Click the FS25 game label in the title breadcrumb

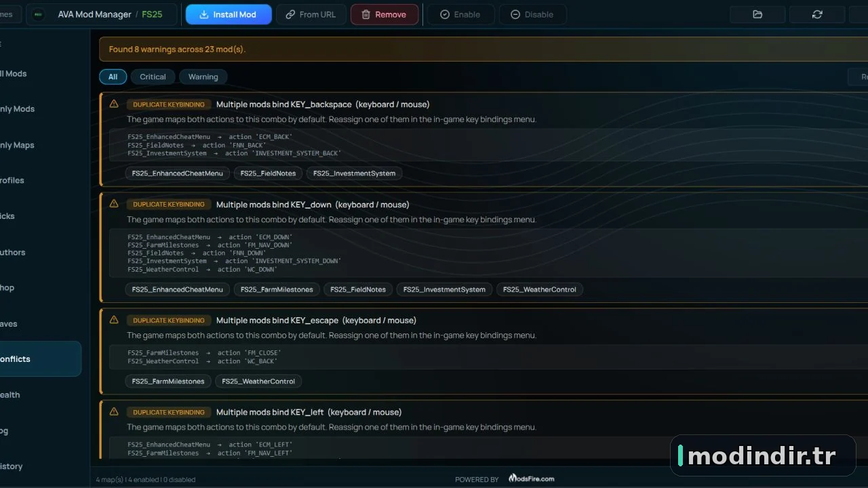(152, 14)
